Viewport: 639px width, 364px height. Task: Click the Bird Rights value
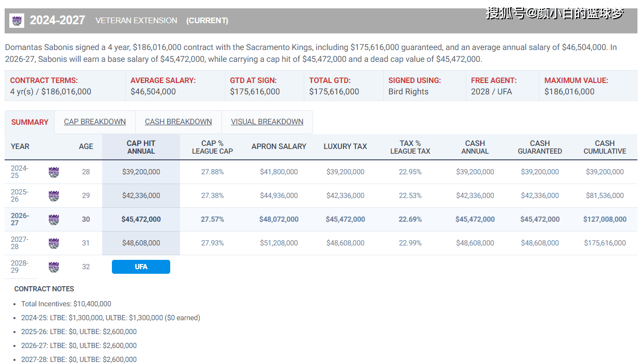point(408,92)
